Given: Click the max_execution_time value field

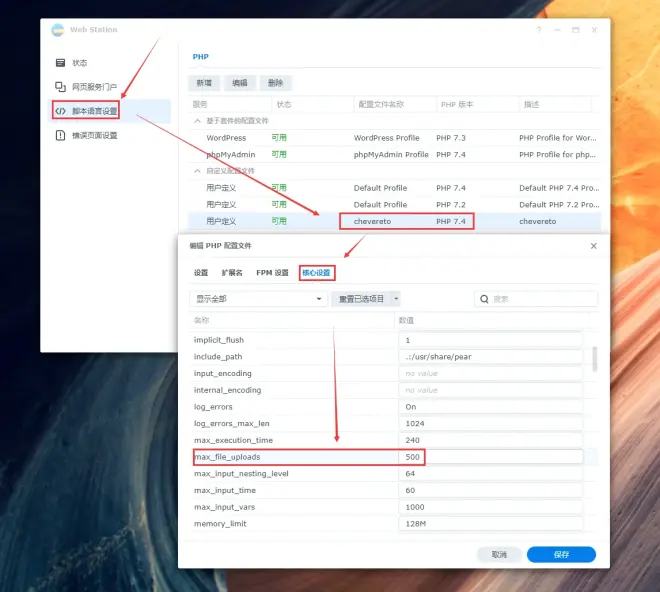Looking at the screenshot, I should click(x=491, y=440).
